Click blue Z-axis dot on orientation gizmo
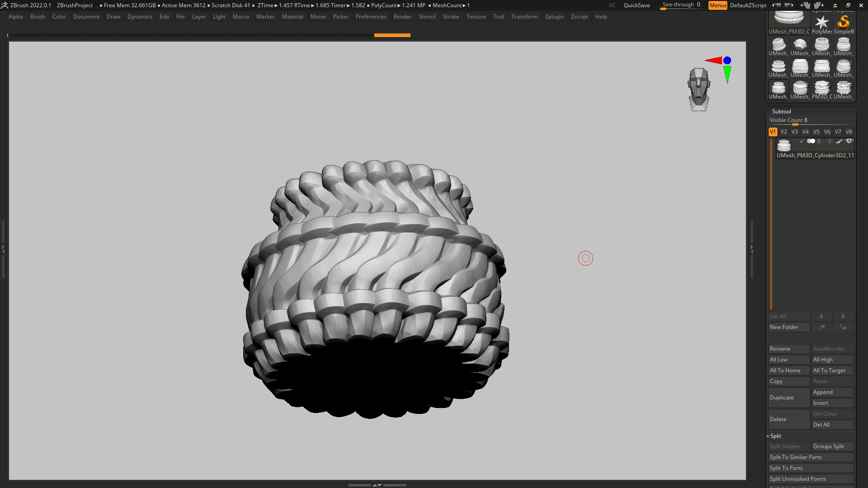Image resolution: width=868 pixels, height=488 pixels. (727, 60)
